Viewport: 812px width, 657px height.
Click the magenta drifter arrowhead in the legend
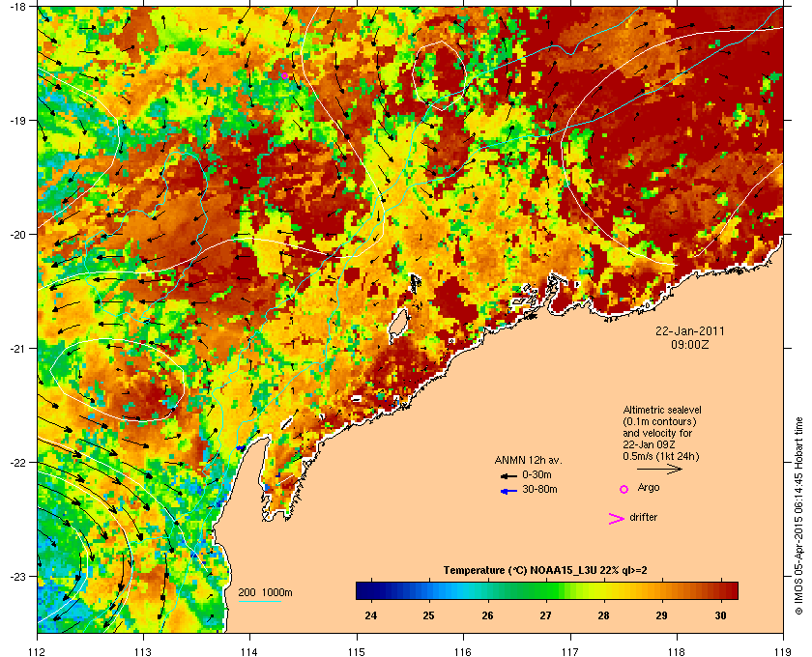pos(616,519)
